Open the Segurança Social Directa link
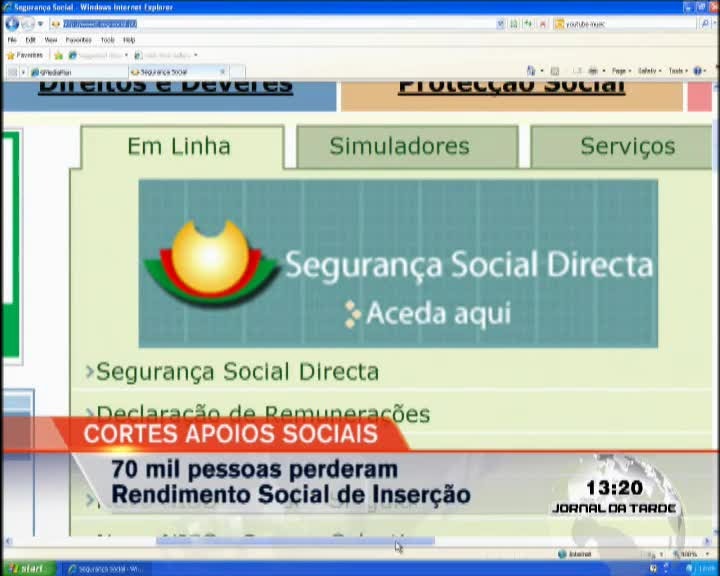 [x=237, y=372]
